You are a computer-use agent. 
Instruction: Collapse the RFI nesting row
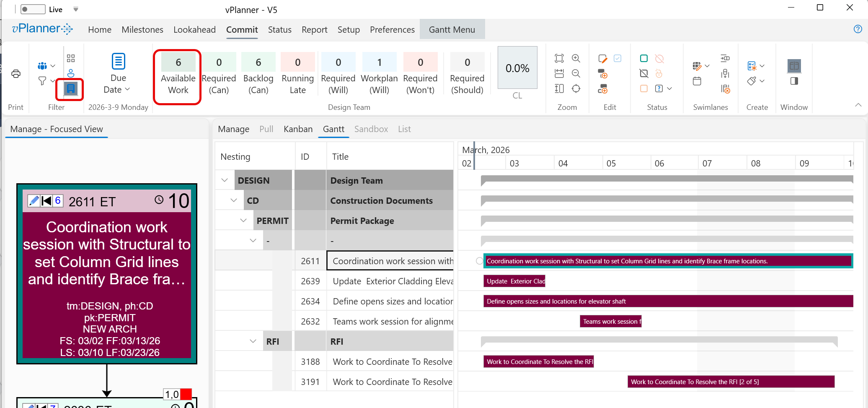[x=253, y=341]
